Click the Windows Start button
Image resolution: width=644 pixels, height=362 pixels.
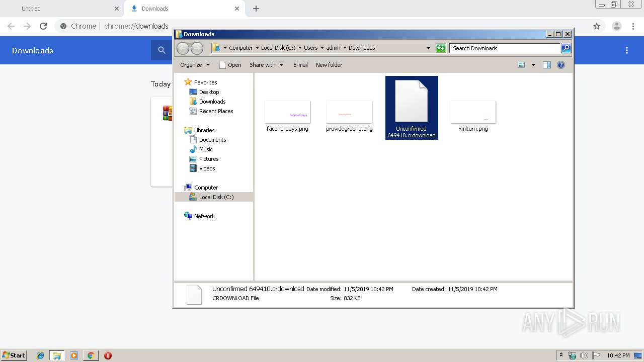[14, 355]
